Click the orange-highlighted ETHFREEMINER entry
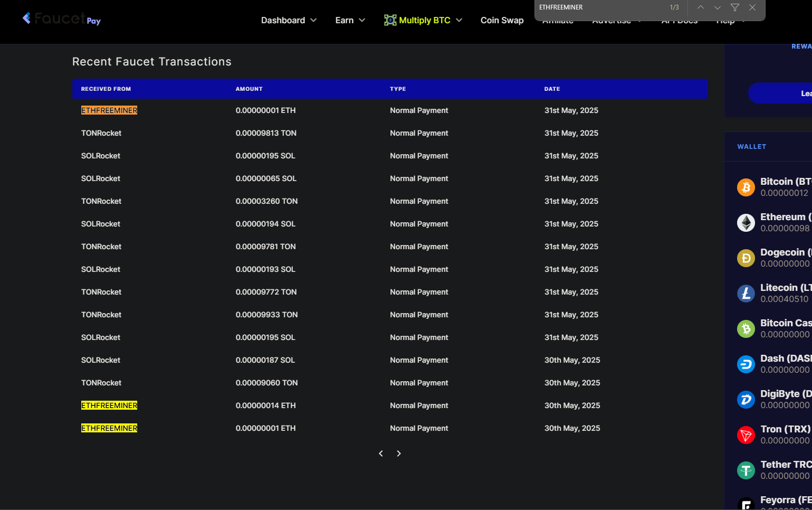The height and width of the screenshot is (510, 812). point(109,110)
